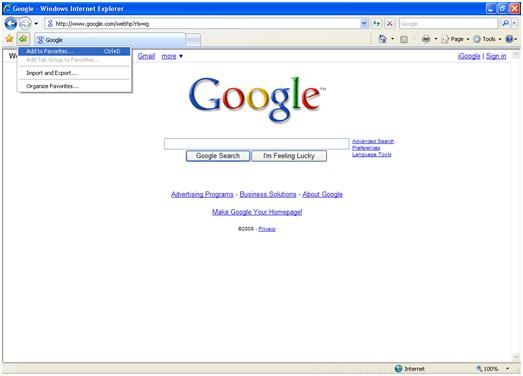Screen dimensions: 523x376
Task: Click the Sign in link
Action: tap(496, 56)
